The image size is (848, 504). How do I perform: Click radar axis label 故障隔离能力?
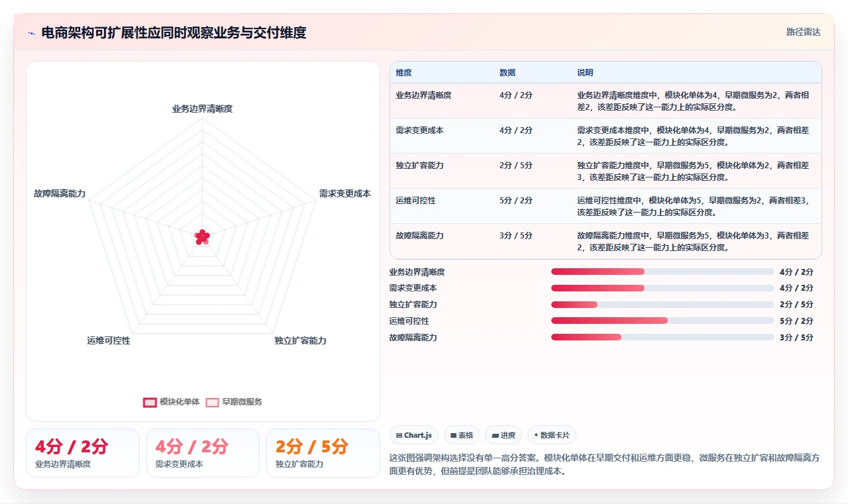(x=60, y=193)
